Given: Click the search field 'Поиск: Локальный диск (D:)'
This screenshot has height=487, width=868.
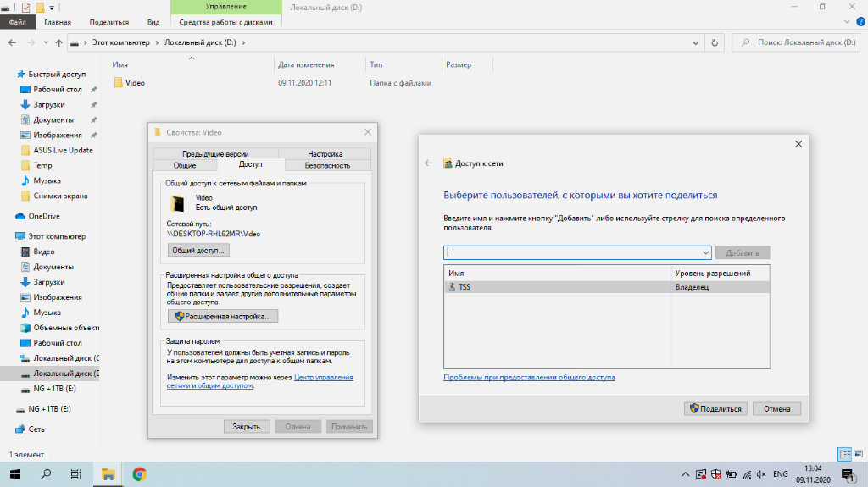Looking at the screenshot, I should tap(801, 42).
